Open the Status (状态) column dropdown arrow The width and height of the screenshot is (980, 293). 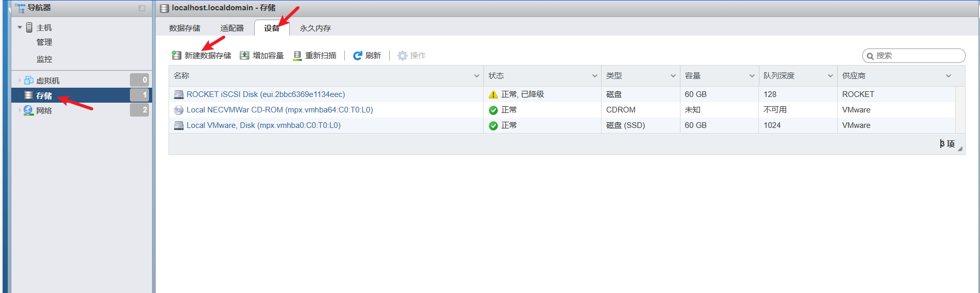(594, 76)
